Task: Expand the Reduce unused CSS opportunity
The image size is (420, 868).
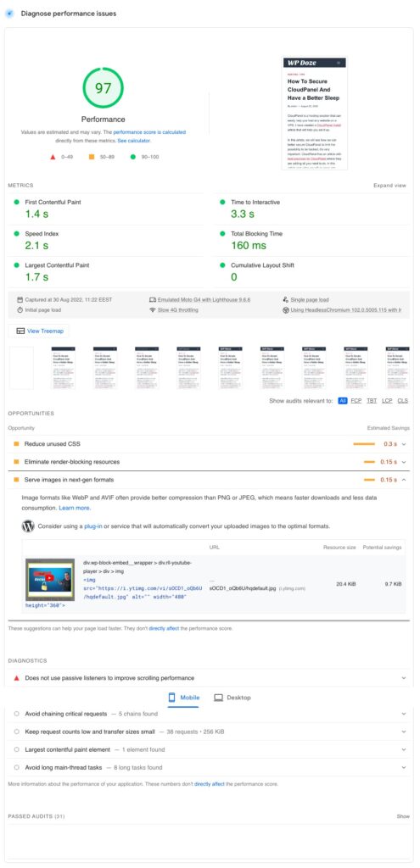Action: point(210,444)
